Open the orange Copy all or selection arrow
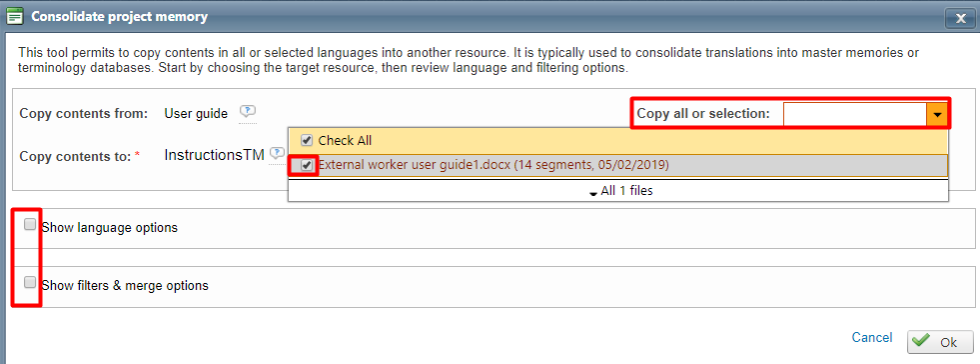 936,114
